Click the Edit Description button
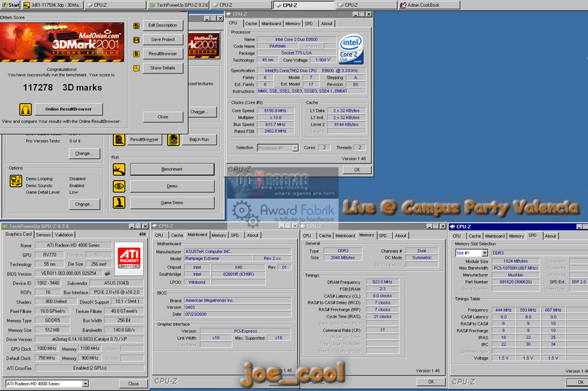588x391 pixels. [x=163, y=25]
